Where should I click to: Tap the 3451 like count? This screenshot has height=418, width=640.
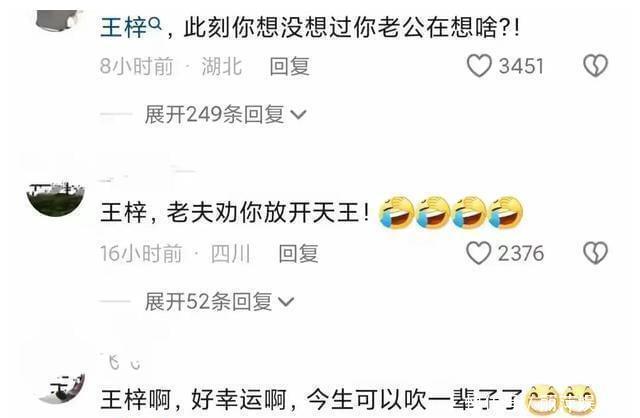(x=521, y=66)
